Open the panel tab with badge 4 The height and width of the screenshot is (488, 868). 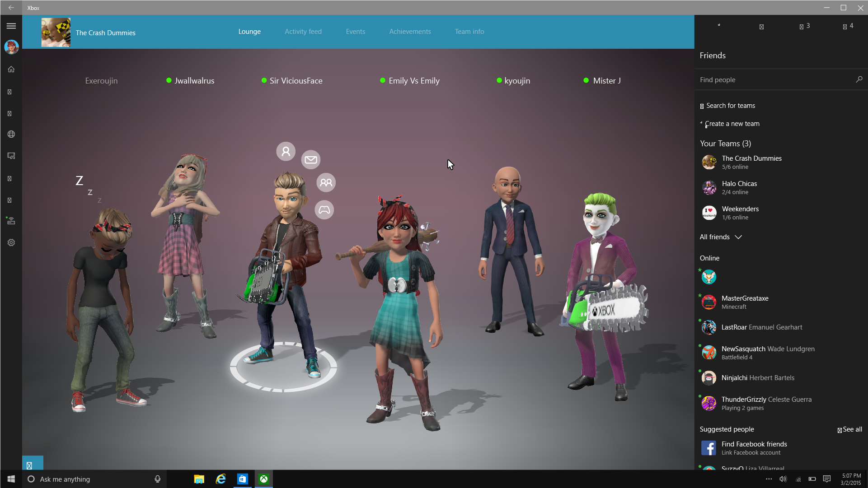coord(848,26)
